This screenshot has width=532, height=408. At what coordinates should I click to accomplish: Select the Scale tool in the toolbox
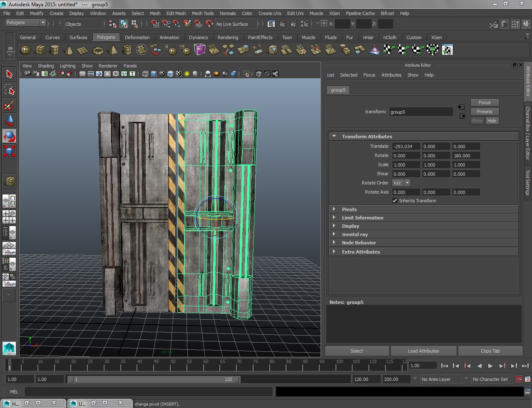pyautogui.click(x=9, y=151)
